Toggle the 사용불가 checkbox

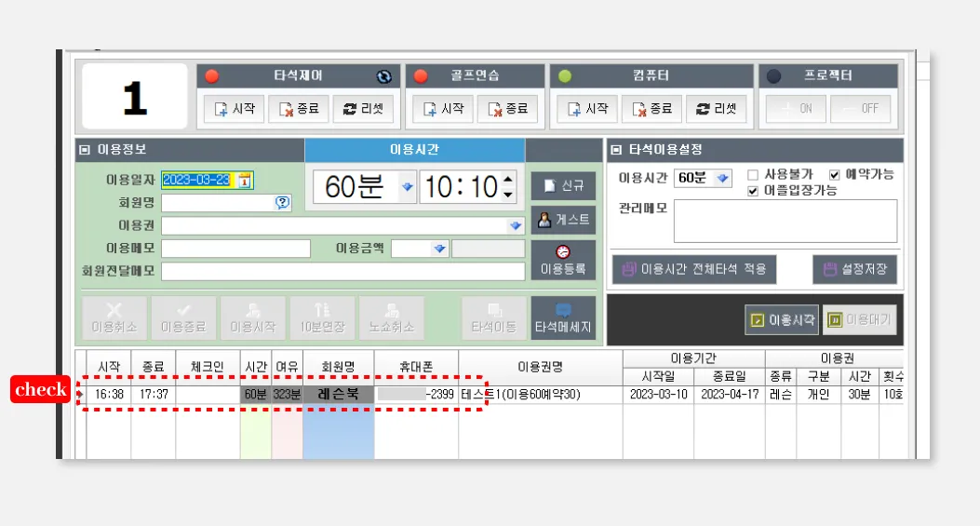tap(753, 175)
